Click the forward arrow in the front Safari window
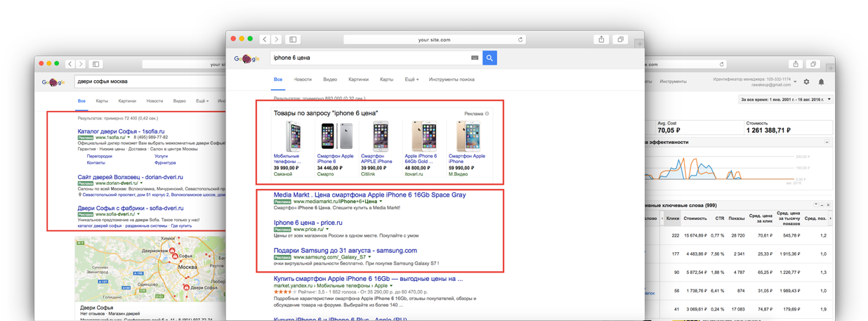 click(277, 39)
